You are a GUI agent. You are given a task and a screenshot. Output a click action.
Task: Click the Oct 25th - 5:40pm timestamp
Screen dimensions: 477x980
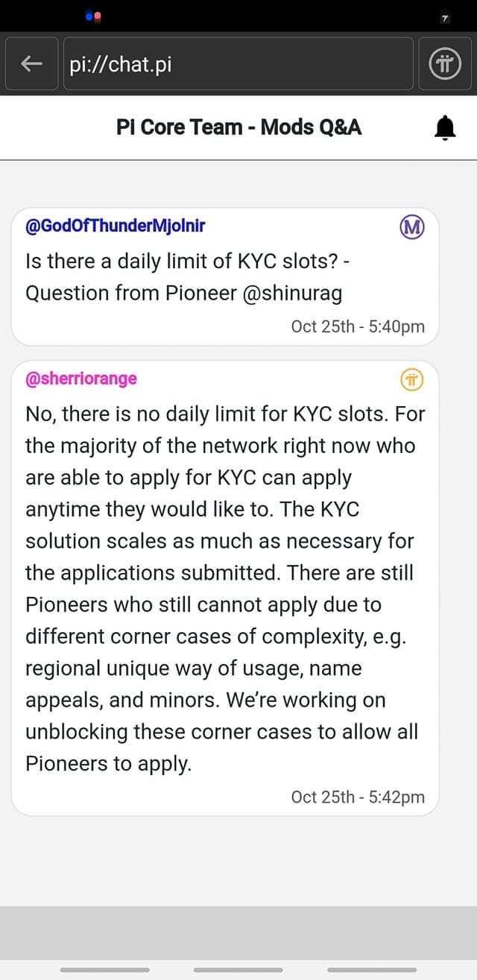358,326
